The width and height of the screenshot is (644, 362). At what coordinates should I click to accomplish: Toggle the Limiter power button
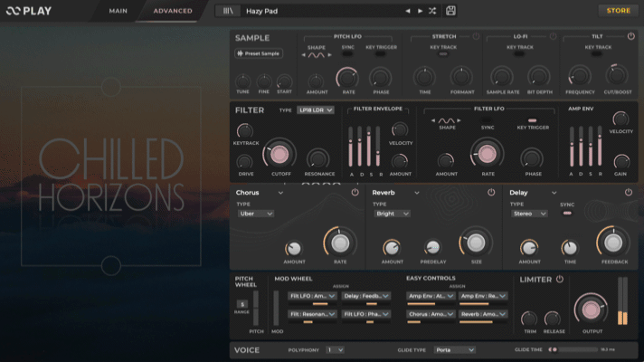[x=560, y=280]
